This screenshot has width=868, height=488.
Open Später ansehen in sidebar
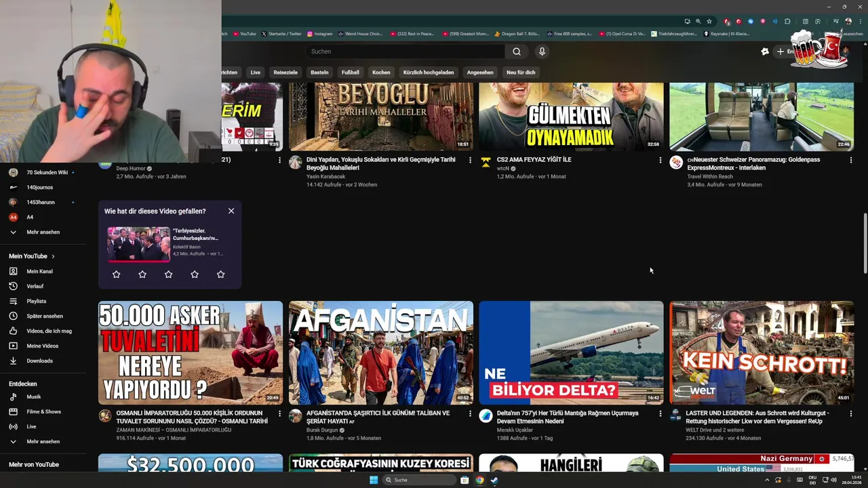pos(45,316)
